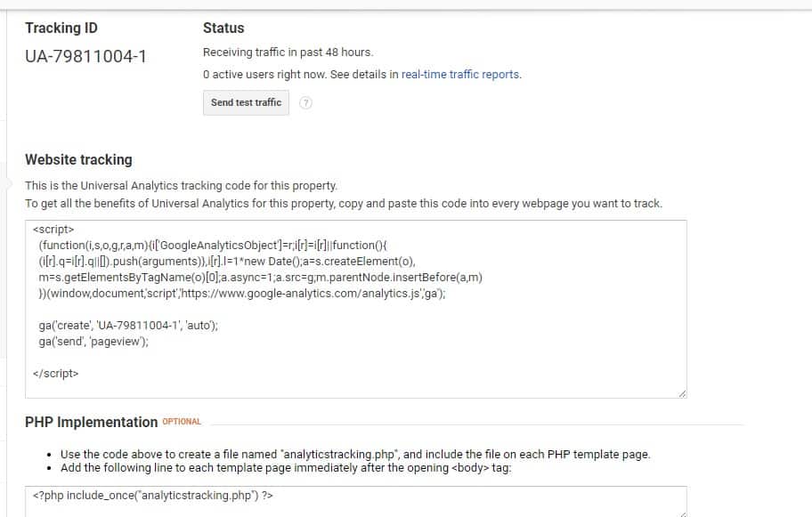Open the help question mark icon

click(305, 102)
